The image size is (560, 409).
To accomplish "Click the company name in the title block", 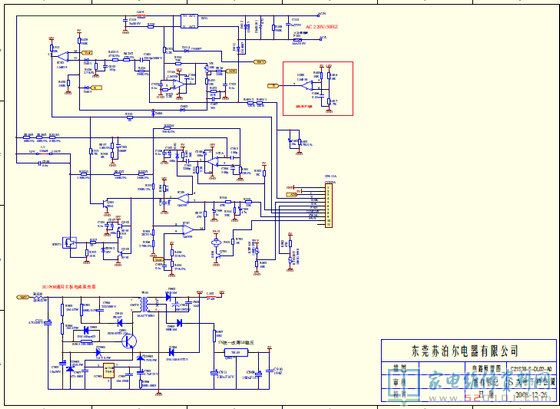I will coord(465,350).
